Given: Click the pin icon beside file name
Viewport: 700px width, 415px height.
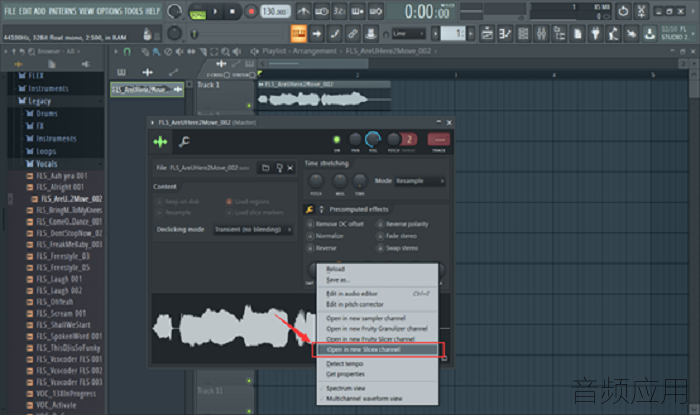Looking at the screenshot, I should point(279,168).
